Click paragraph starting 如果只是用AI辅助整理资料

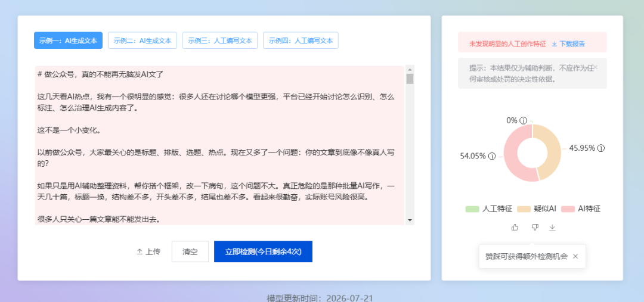point(216,192)
